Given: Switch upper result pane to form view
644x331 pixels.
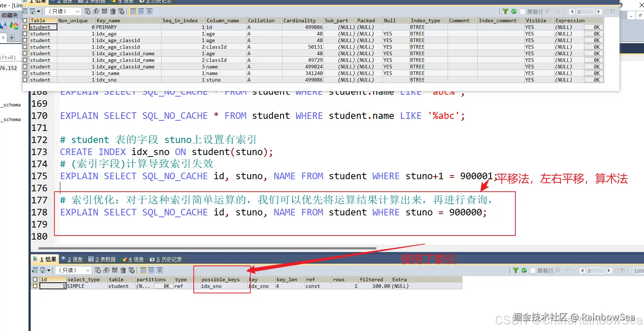Looking at the screenshot, I should click(x=141, y=11).
